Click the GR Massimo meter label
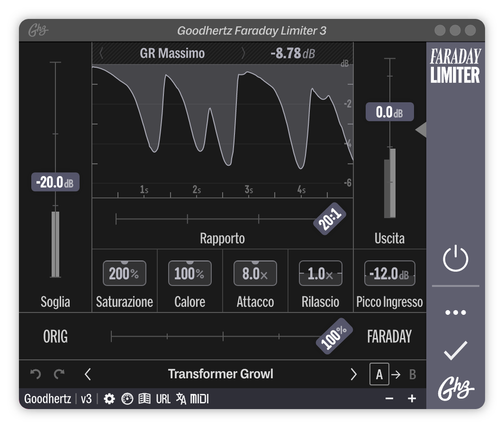504x428 pixels. coord(173,53)
